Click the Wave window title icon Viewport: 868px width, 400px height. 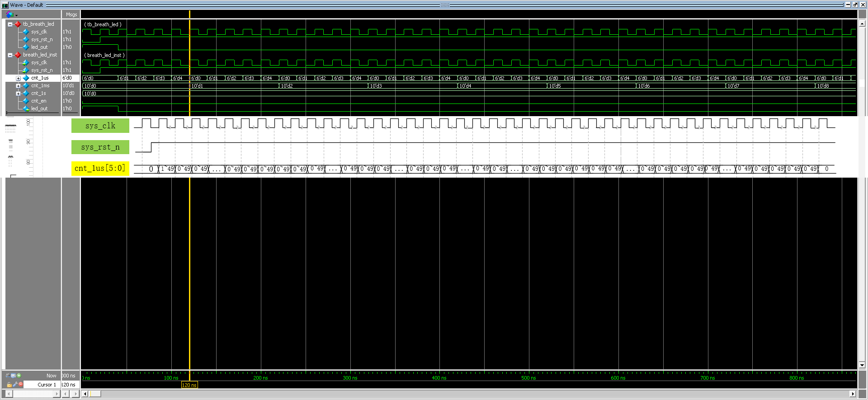[x=5, y=5]
